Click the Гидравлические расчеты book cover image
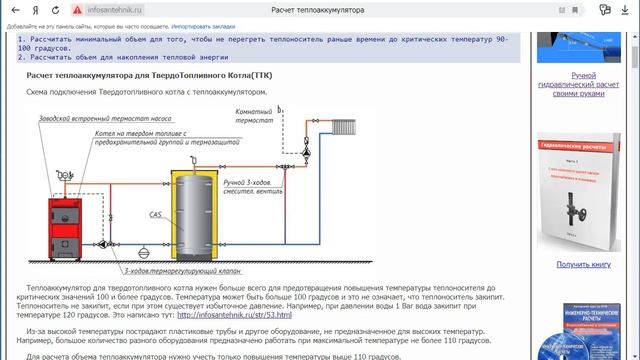The image size is (640, 360). coord(579,192)
